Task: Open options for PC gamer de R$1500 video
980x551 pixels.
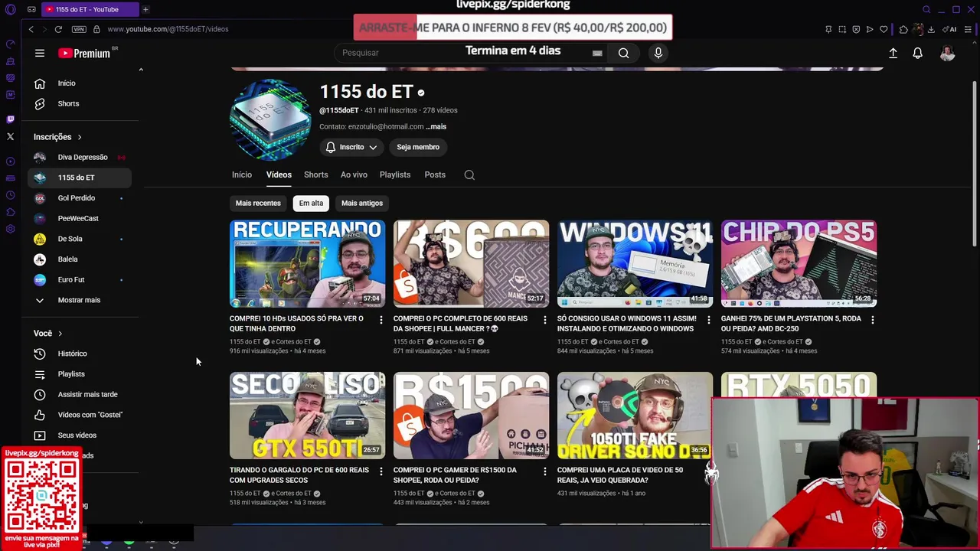Action: [x=544, y=471]
